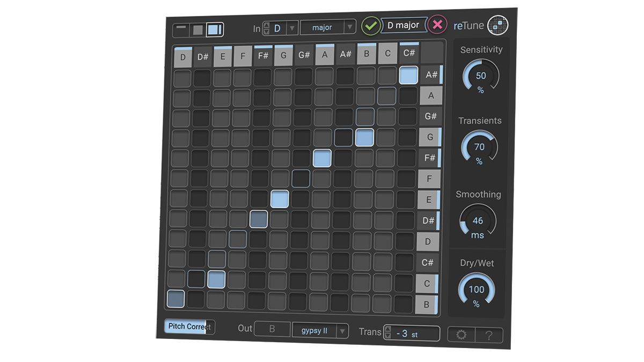Click the green checkmark to confirm D major

370,25
